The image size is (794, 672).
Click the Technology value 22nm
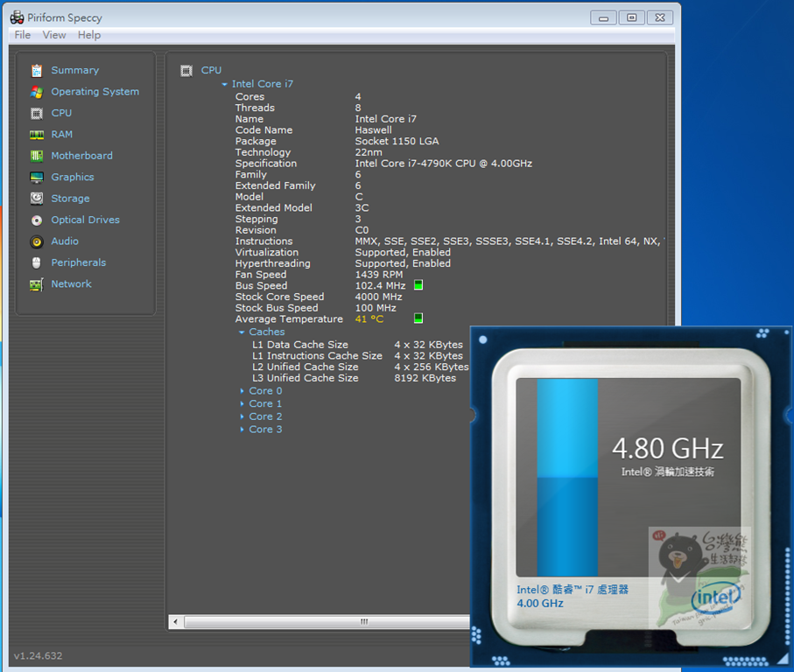(x=369, y=152)
